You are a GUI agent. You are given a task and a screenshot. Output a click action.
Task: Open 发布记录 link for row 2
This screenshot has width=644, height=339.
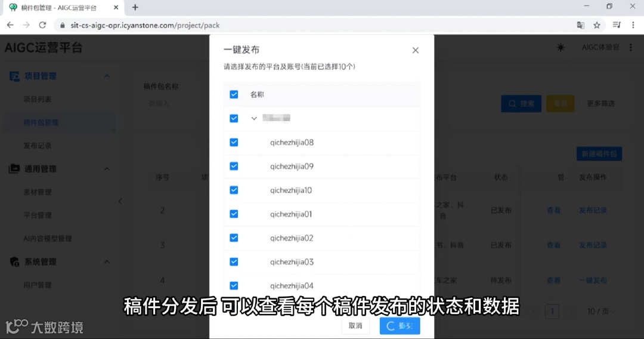coord(593,210)
